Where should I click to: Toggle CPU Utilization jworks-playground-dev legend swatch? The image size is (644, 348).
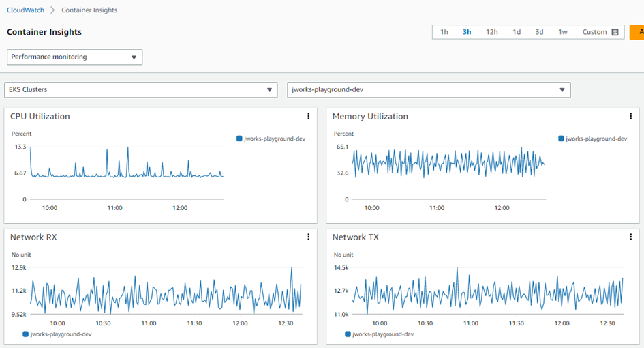click(239, 139)
